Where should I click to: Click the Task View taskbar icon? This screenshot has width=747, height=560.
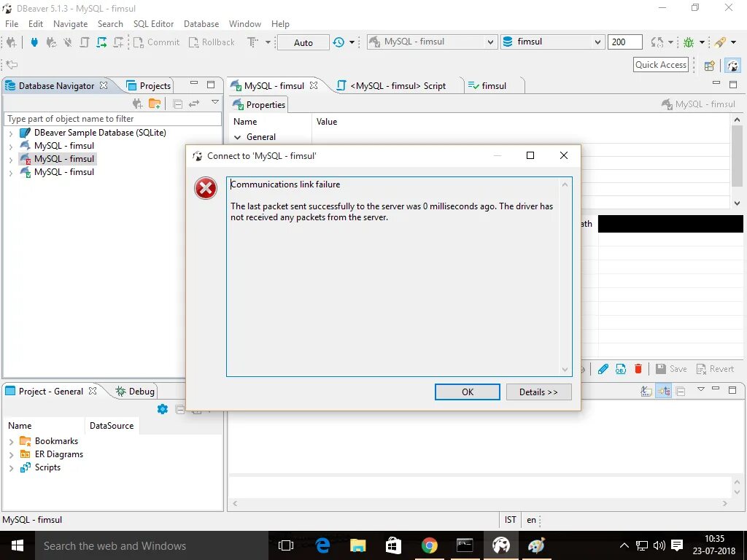point(286,545)
